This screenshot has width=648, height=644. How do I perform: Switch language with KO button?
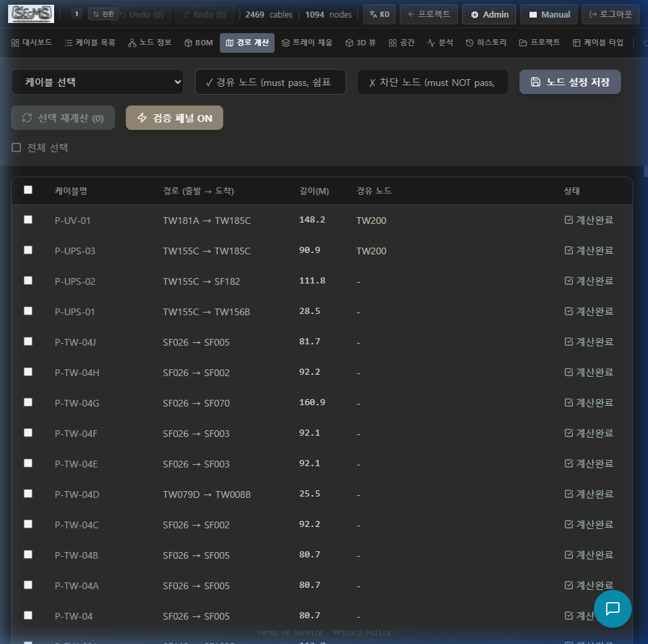point(379,14)
